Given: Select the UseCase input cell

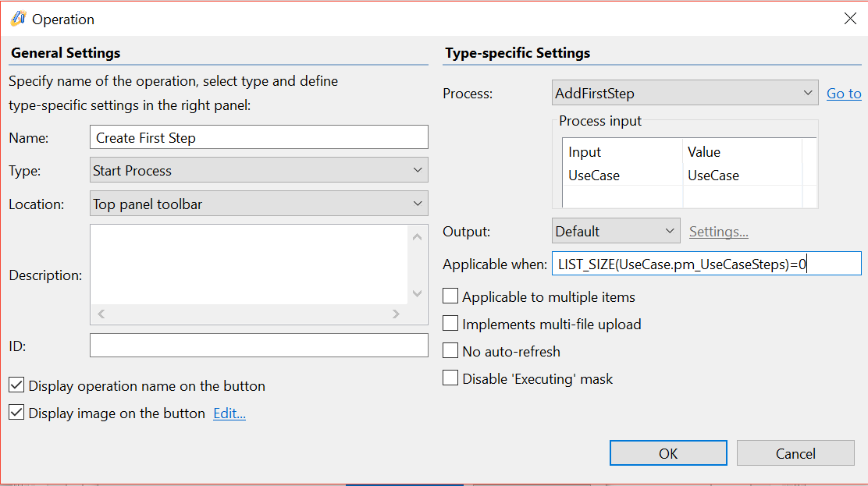Looking at the screenshot, I should coord(622,176).
